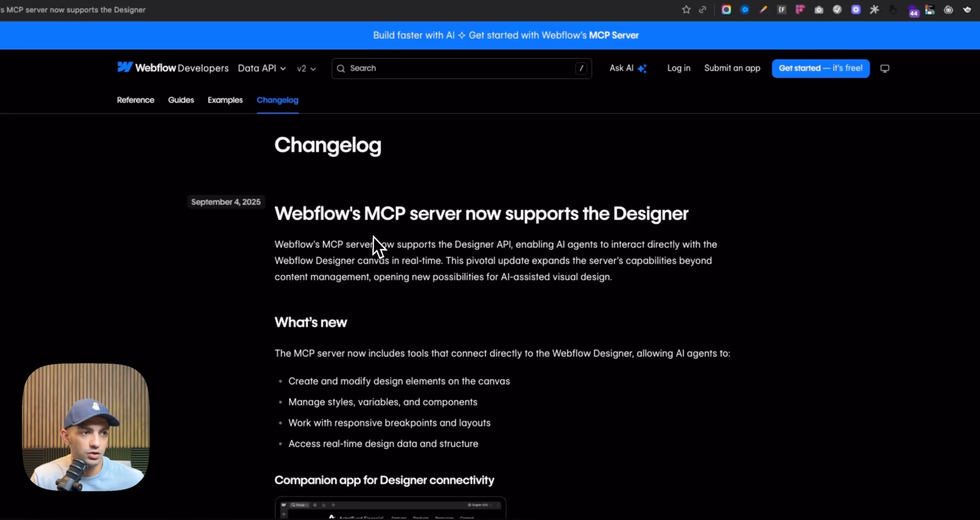The image size is (980, 520).
Task: Click into the Search input field
Action: click(459, 68)
